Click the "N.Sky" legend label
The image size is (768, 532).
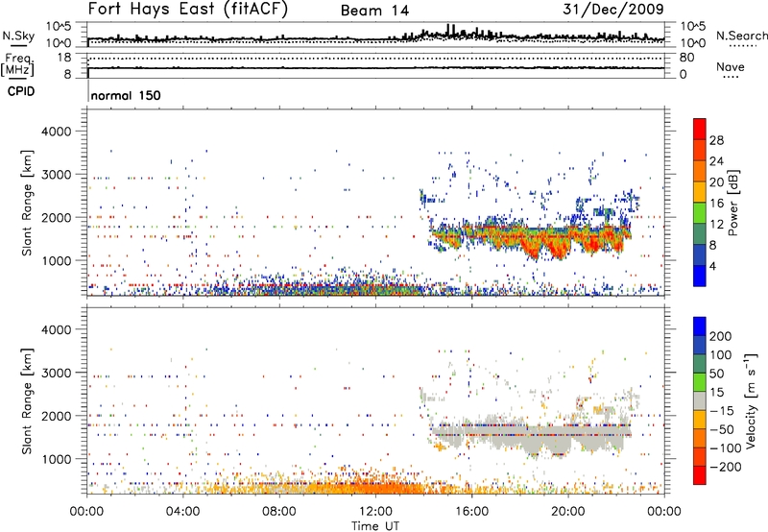point(18,36)
